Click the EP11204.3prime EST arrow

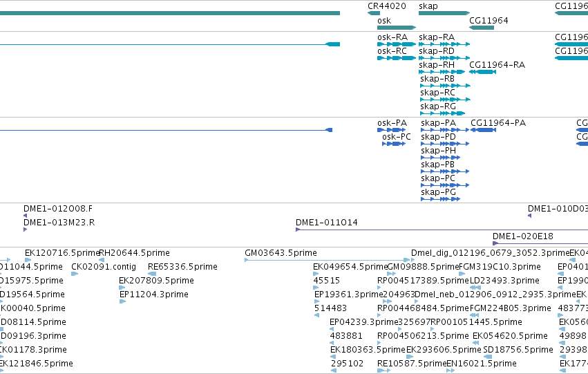[122, 301]
